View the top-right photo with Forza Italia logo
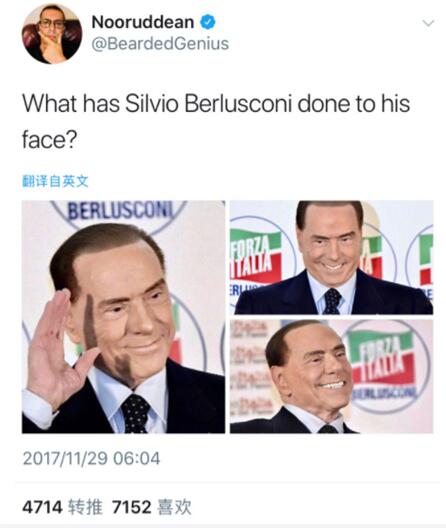Screen dimensions: 446x528 coord(331,257)
